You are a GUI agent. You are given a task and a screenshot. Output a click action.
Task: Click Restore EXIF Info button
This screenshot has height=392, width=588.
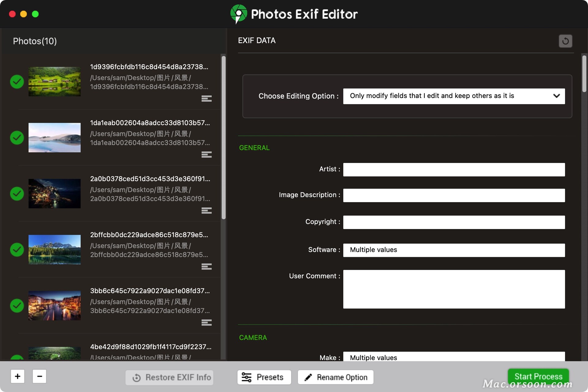(x=169, y=378)
